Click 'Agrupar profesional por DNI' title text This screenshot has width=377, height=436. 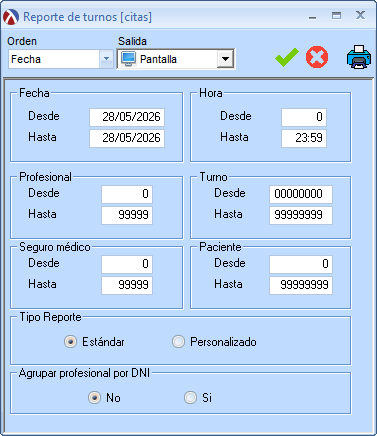pos(84,373)
